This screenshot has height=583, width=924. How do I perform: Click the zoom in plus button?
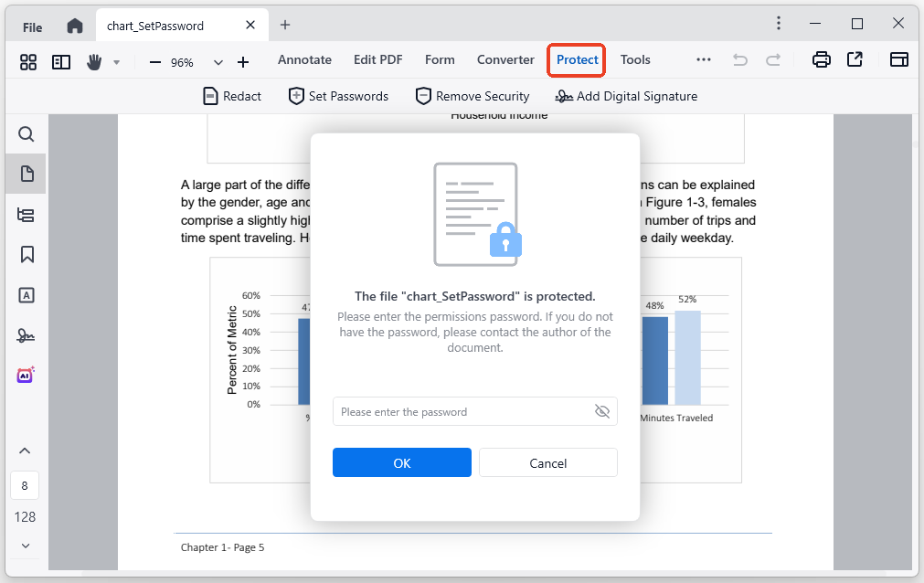click(243, 62)
